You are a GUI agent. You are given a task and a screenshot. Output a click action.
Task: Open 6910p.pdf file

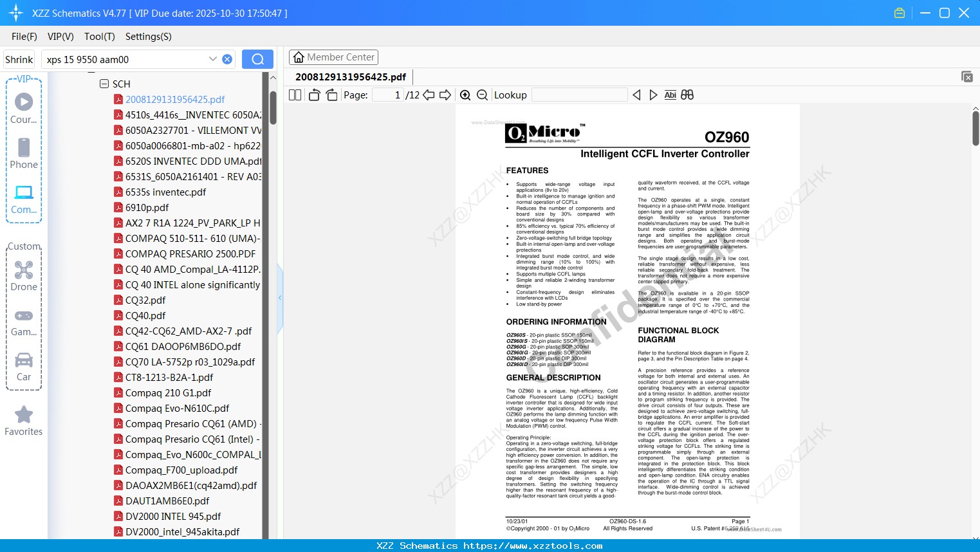(x=147, y=207)
